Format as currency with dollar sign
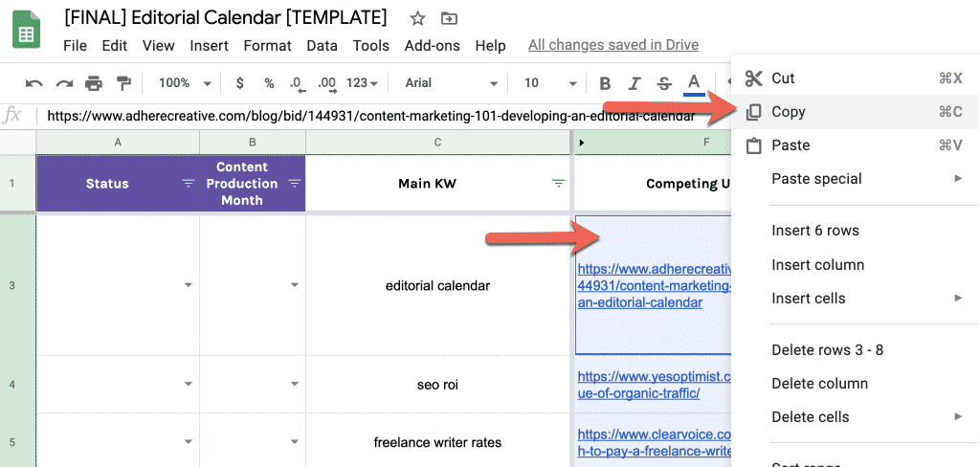This screenshot has height=467, width=980. [239, 83]
